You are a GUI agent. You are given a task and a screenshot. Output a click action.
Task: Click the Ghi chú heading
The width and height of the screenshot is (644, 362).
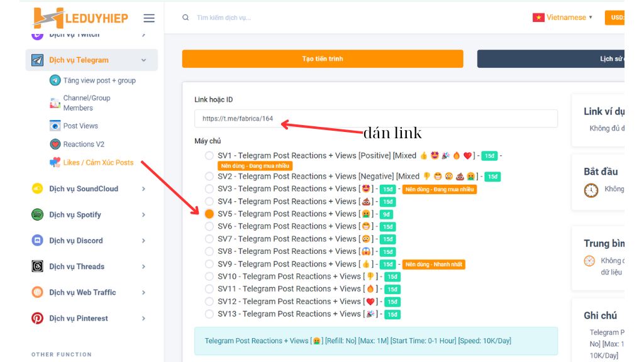pyautogui.click(x=601, y=315)
